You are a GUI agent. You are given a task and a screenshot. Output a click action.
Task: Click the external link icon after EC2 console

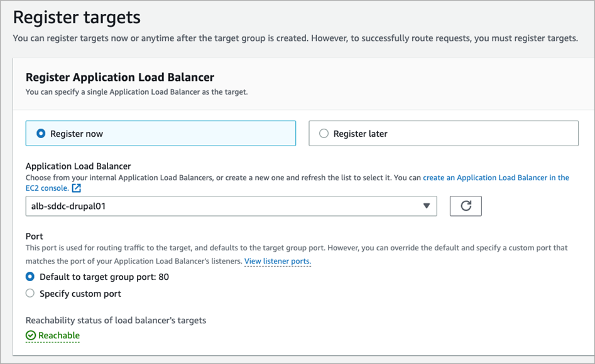(x=77, y=188)
